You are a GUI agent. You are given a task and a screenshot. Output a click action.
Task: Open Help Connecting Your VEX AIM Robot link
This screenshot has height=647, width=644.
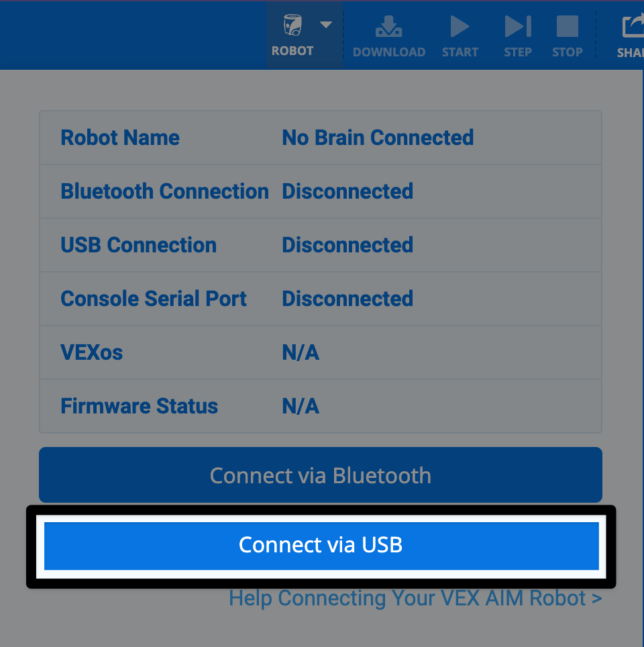[416, 598]
